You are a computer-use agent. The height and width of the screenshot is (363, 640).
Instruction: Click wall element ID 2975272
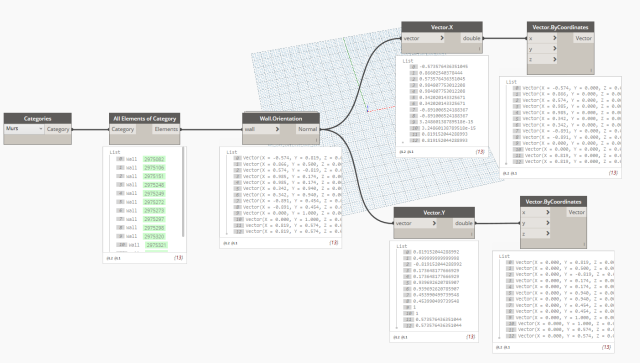click(x=154, y=202)
